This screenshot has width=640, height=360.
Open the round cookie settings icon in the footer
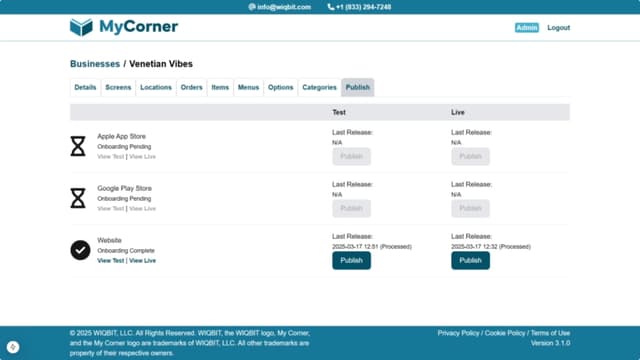13,347
